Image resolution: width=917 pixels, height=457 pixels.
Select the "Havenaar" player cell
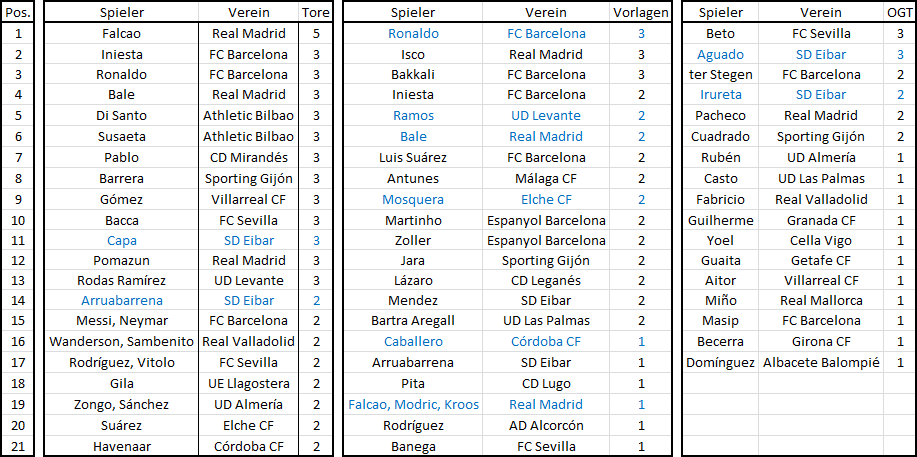[x=122, y=446]
